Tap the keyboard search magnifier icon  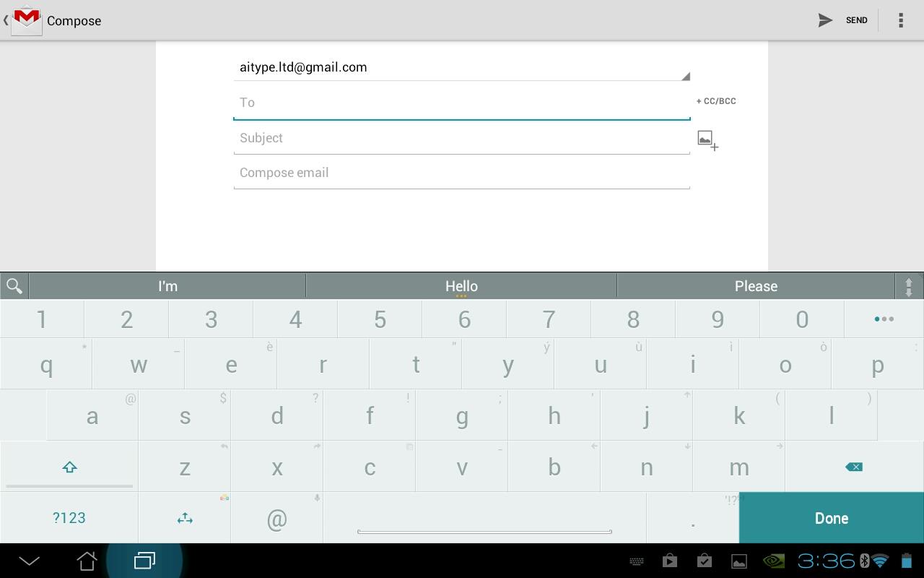pos(14,286)
